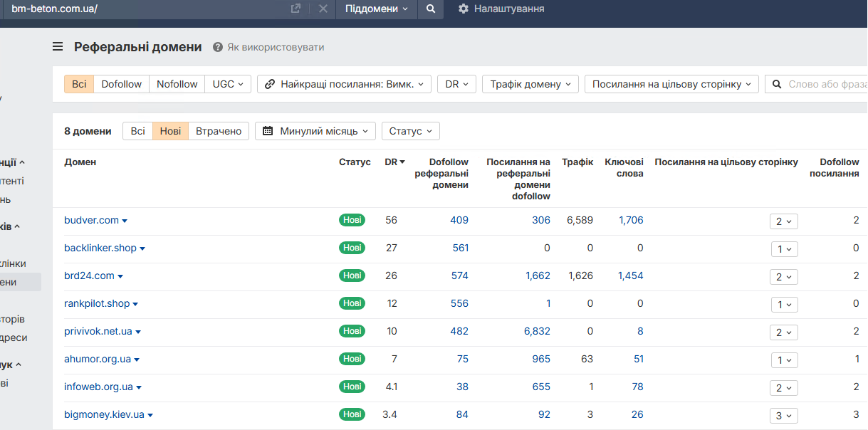Click calendar icon in Минулий місяць

click(268, 131)
